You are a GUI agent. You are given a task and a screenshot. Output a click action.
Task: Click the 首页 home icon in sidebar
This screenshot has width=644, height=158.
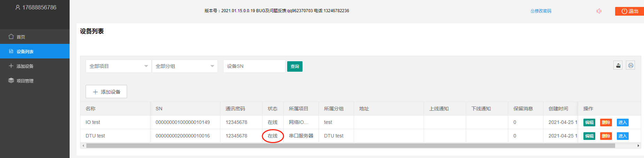(11, 37)
